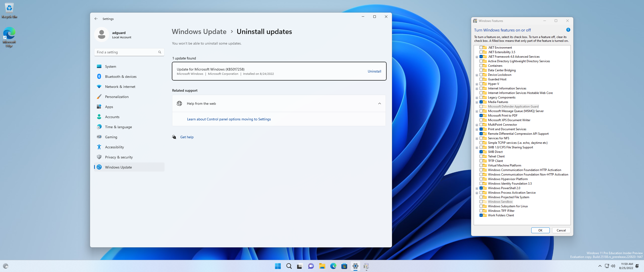
Task: Click the search magnifier in Find a setting
Action: click(x=160, y=52)
